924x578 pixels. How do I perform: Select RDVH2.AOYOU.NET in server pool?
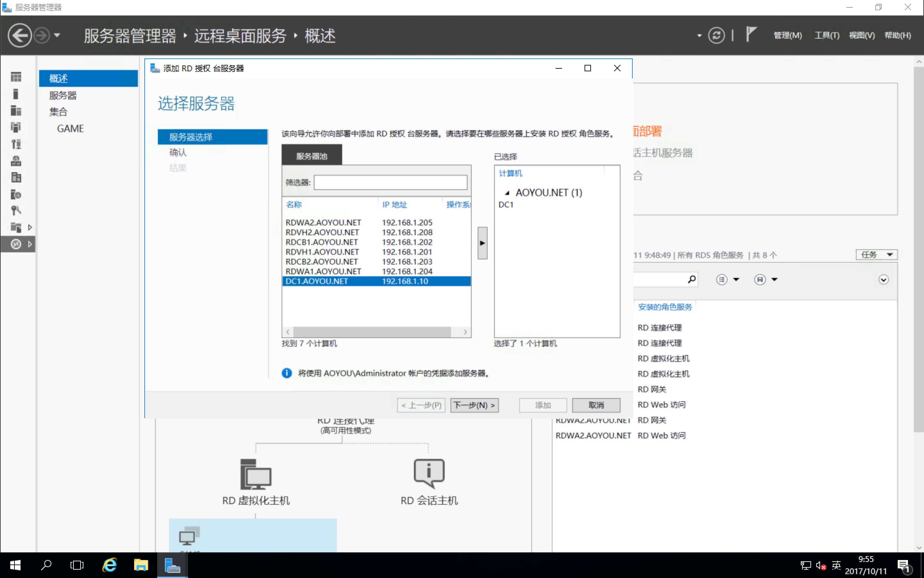click(x=376, y=232)
